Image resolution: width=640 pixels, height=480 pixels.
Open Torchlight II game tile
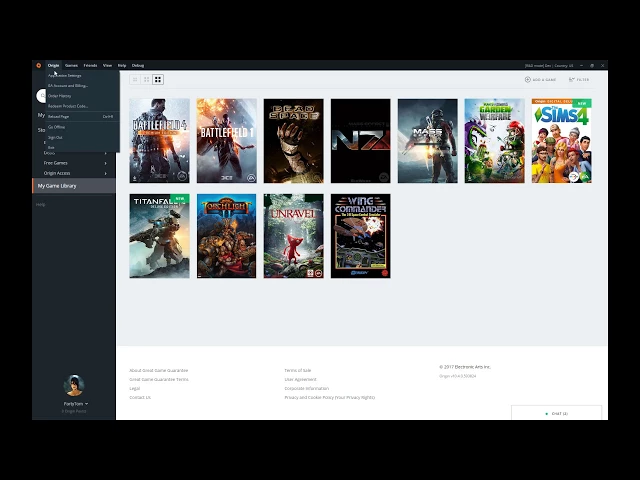point(227,236)
